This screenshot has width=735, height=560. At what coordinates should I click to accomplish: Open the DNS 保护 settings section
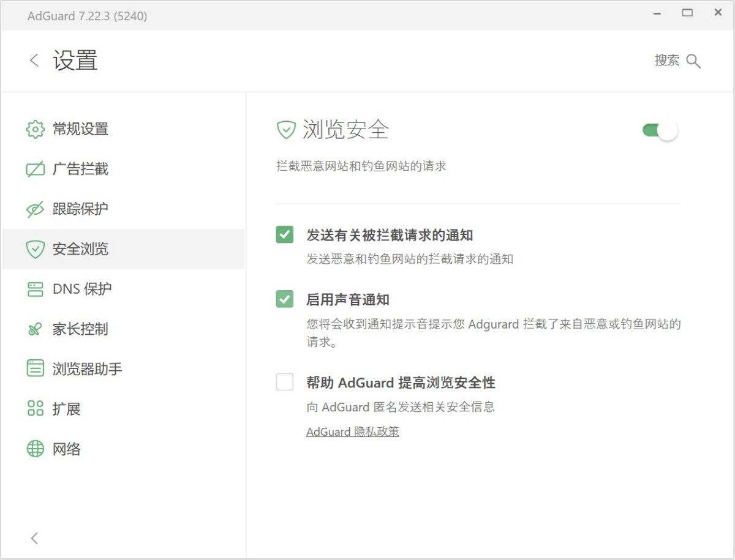tap(82, 289)
